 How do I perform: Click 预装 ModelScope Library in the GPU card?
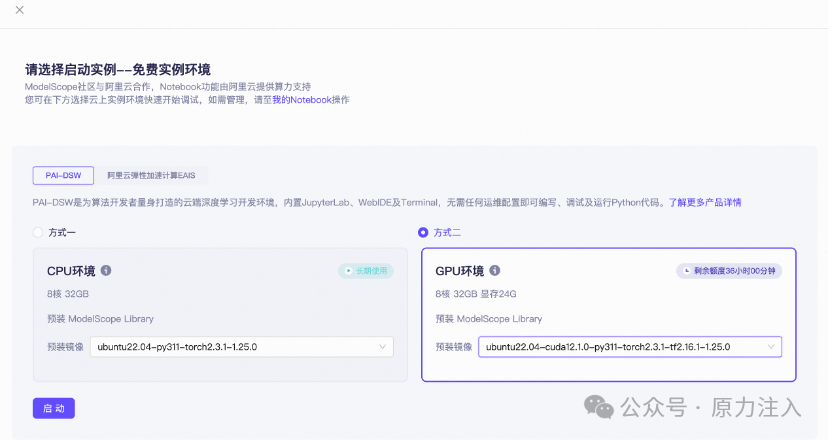(x=488, y=319)
